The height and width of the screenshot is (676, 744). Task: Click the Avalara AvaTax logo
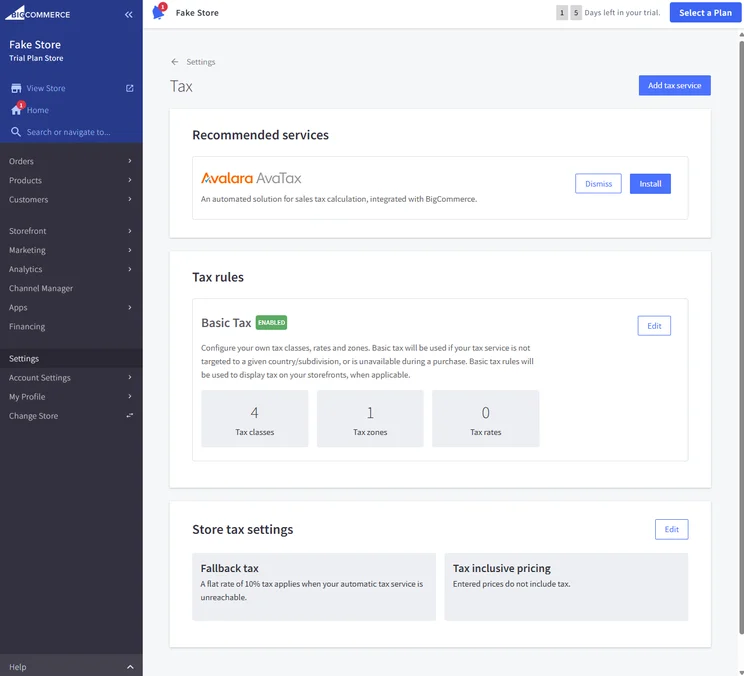tap(251, 178)
